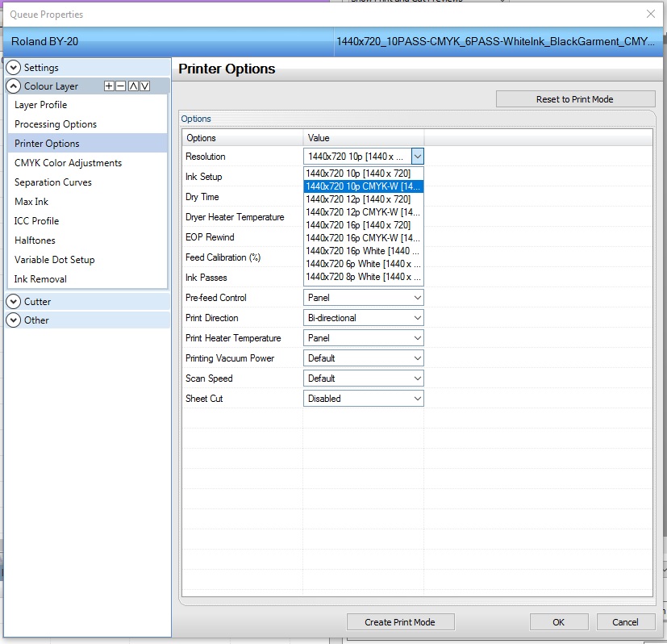Image resolution: width=667 pixels, height=644 pixels.
Task: Expand the Settings section
Action: pos(14,67)
